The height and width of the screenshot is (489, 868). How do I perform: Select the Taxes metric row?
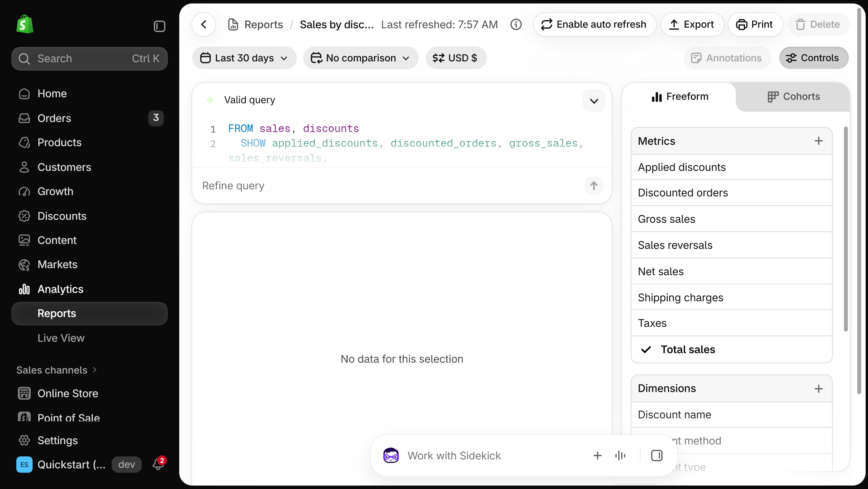click(x=732, y=323)
